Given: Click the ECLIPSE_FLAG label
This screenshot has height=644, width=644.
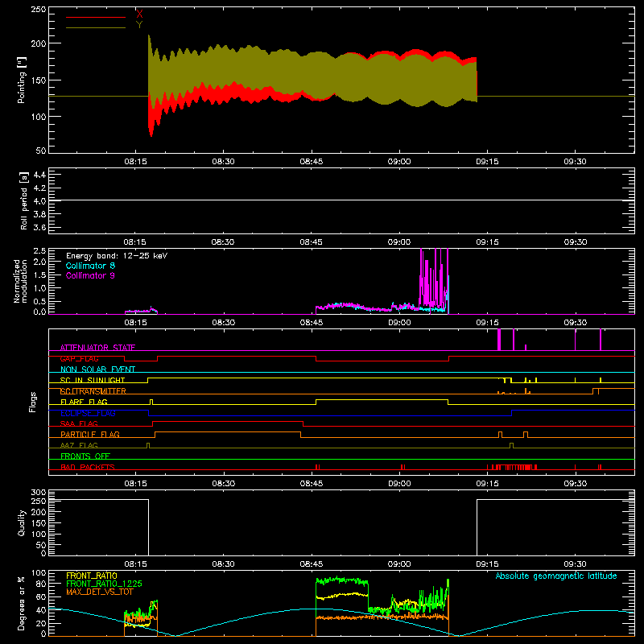Looking at the screenshot, I should 88,413.
